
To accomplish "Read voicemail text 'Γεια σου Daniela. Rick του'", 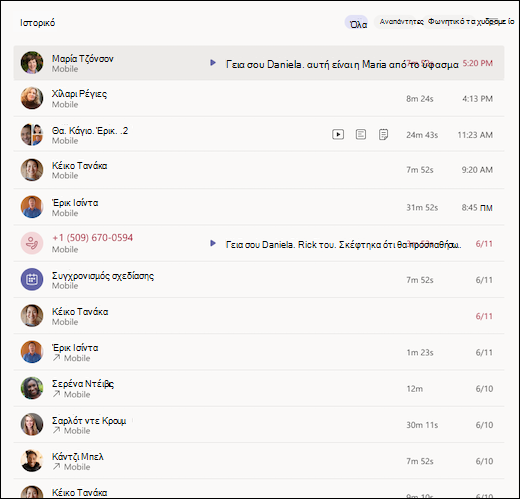I will pyautogui.click(x=343, y=245).
